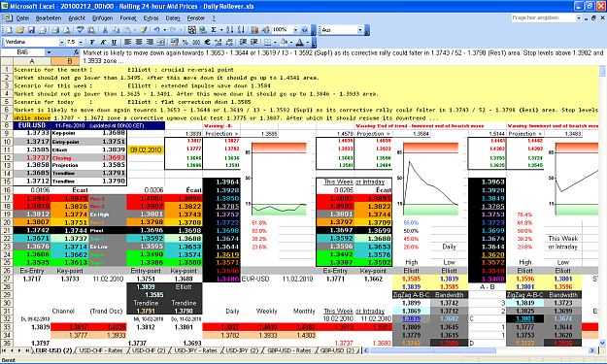Select the yellow 09.02.2010 date cell

pyautogui.click(x=146, y=149)
